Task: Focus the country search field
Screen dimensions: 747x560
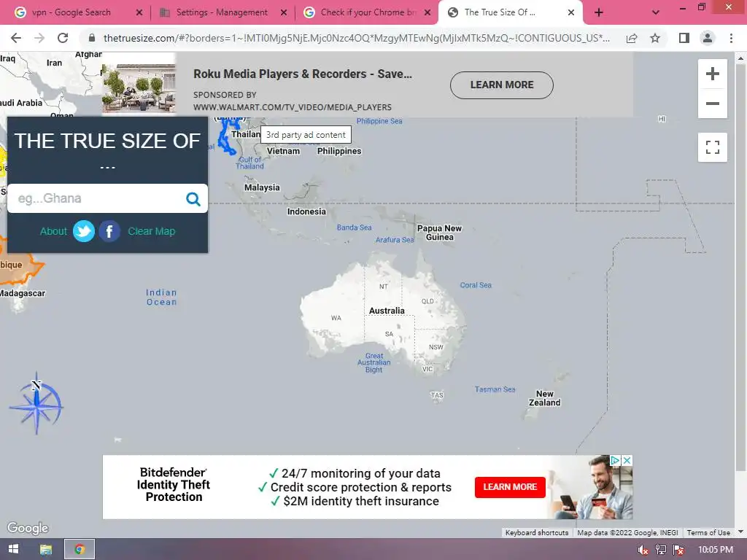Action: [x=98, y=198]
